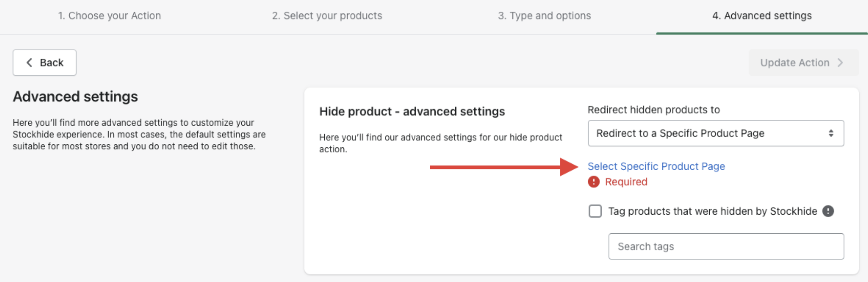This screenshot has height=282, width=868.
Task: Click the up-down arrows icon in redirect selector
Action: point(831,133)
